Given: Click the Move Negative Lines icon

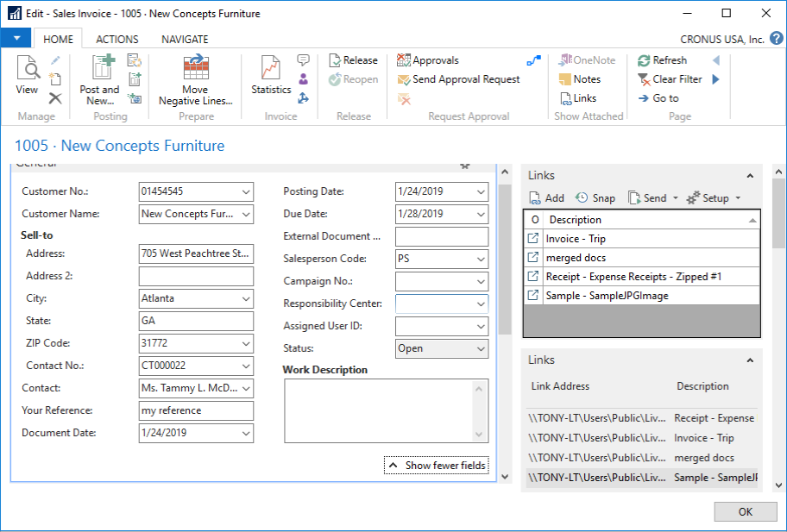Looking at the screenshot, I should [196, 69].
